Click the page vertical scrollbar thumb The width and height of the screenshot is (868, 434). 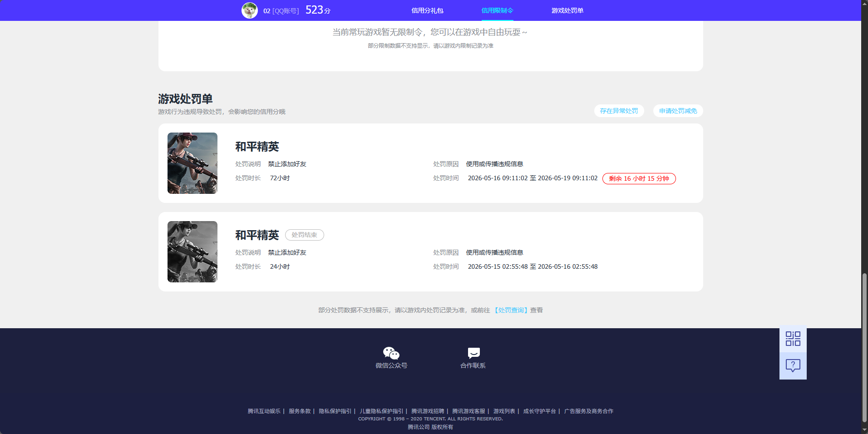[x=864, y=348]
